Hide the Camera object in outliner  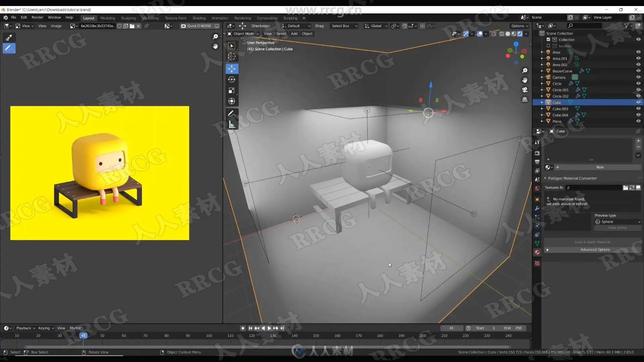pyautogui.click(x=638, y=77)
